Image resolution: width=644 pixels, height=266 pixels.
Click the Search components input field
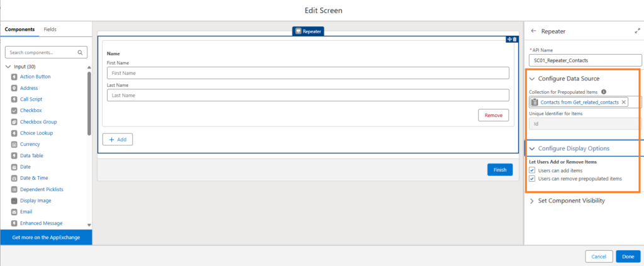pyautogui.click(x=46, y=53)
